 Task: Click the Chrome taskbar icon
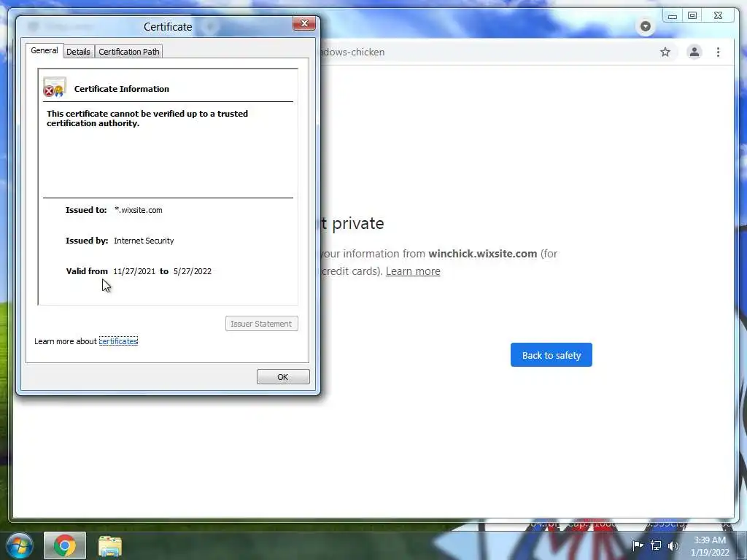coord(65,545)
